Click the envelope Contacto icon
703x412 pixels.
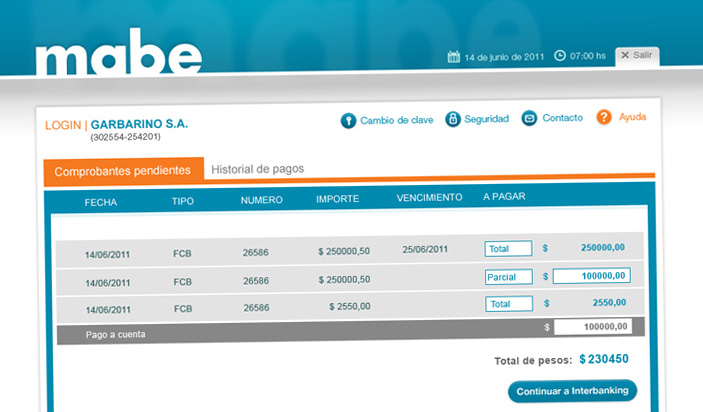pos(530,118)
